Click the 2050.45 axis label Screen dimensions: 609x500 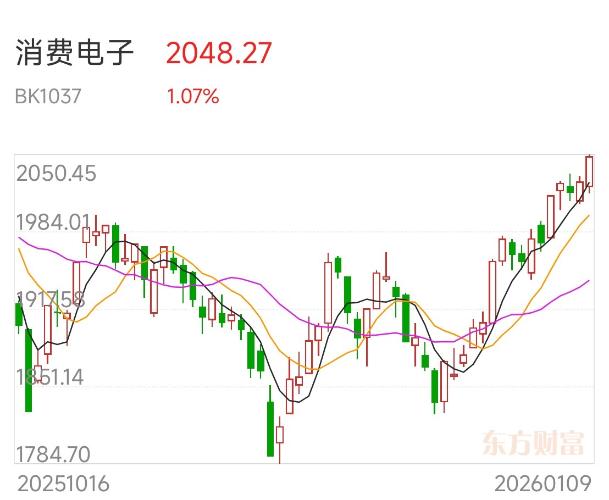pyautogui.click(x=56, y=174)
